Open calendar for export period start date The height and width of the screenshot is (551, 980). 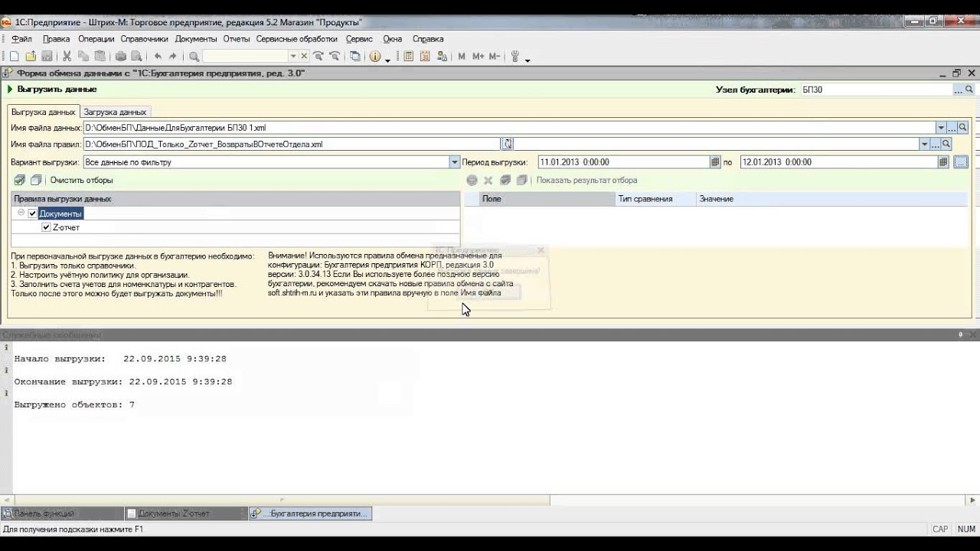[715, 162]
